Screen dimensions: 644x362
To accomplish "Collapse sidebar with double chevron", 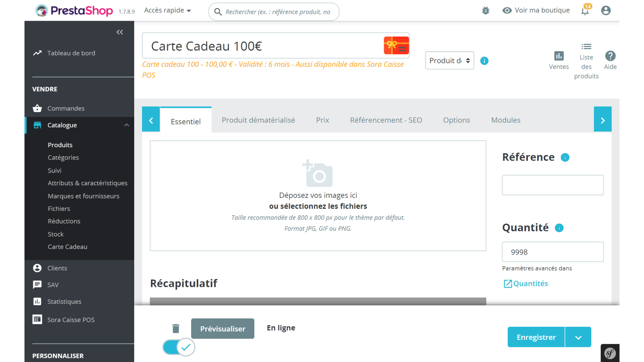I will 120,32.
